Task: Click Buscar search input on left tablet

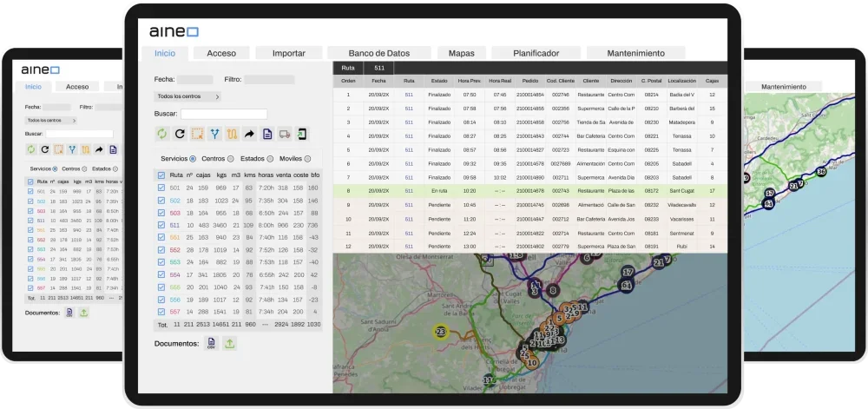Action: 79,134
